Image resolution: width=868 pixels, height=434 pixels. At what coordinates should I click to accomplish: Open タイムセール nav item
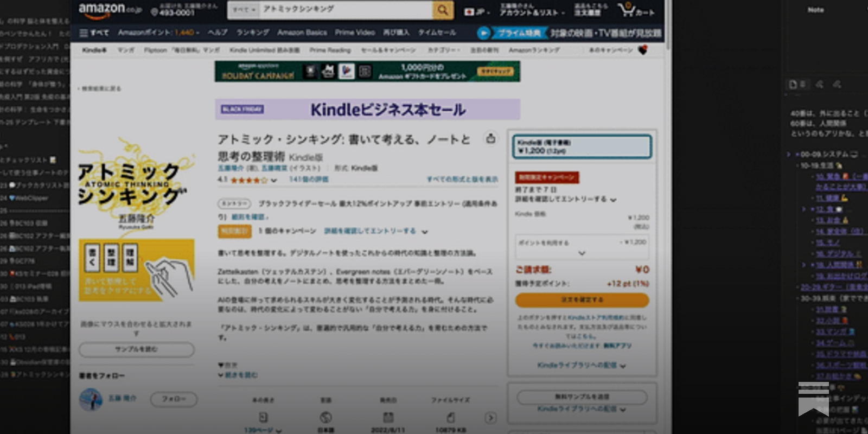(x=437, y=33)
